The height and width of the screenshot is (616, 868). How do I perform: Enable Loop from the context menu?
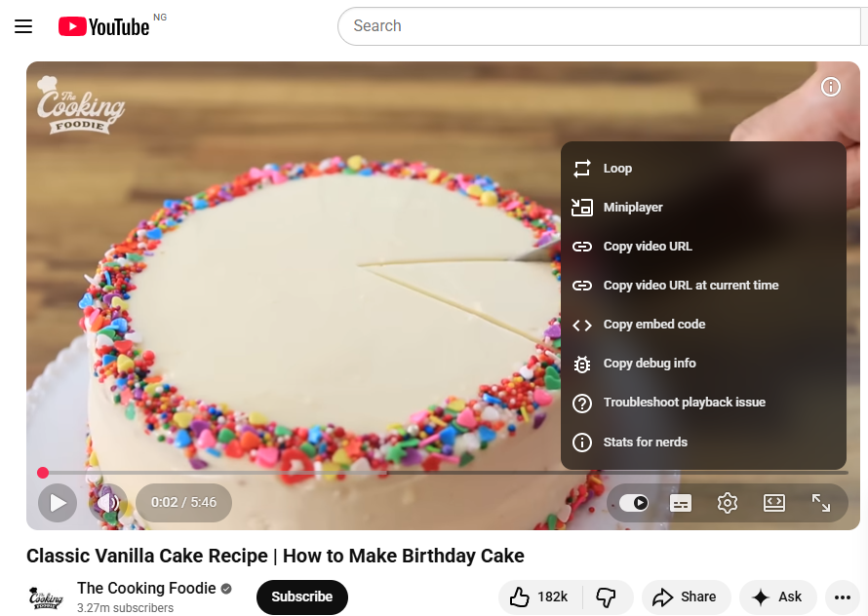click(617, 169)
